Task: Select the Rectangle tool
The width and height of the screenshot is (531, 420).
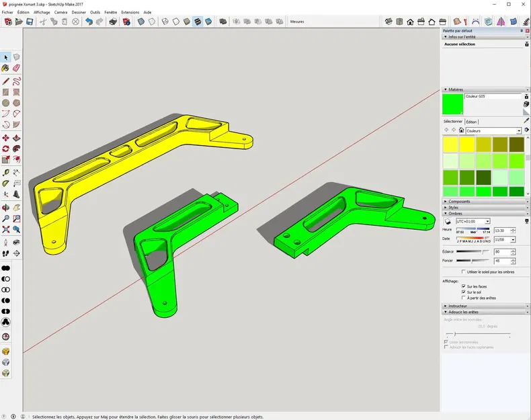Action: pos(6,92)
